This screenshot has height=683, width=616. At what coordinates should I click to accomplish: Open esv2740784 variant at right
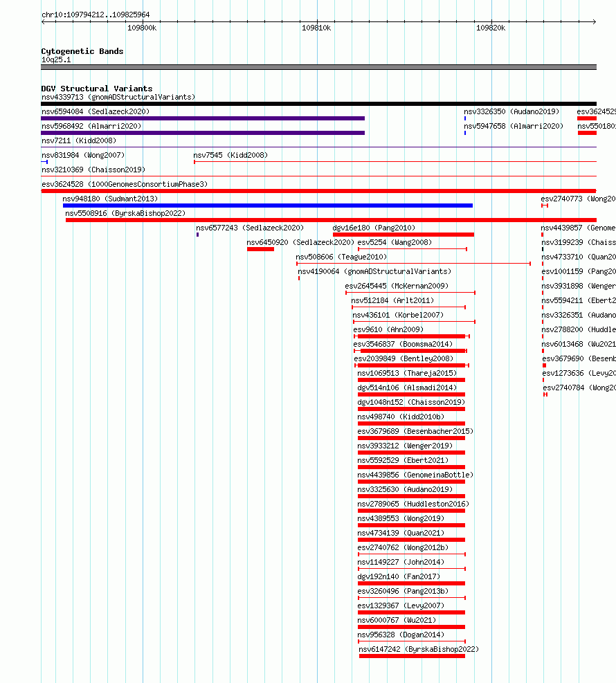point(579,388)
